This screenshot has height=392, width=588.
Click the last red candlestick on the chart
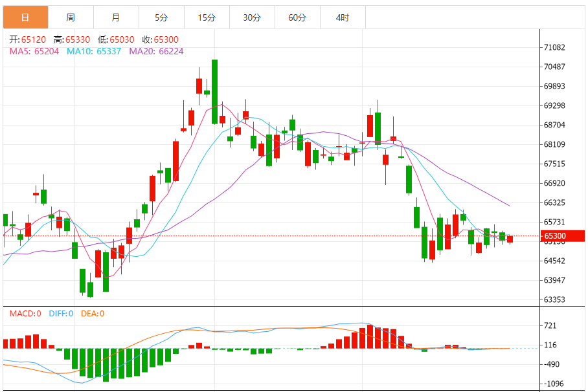point(510,239)
